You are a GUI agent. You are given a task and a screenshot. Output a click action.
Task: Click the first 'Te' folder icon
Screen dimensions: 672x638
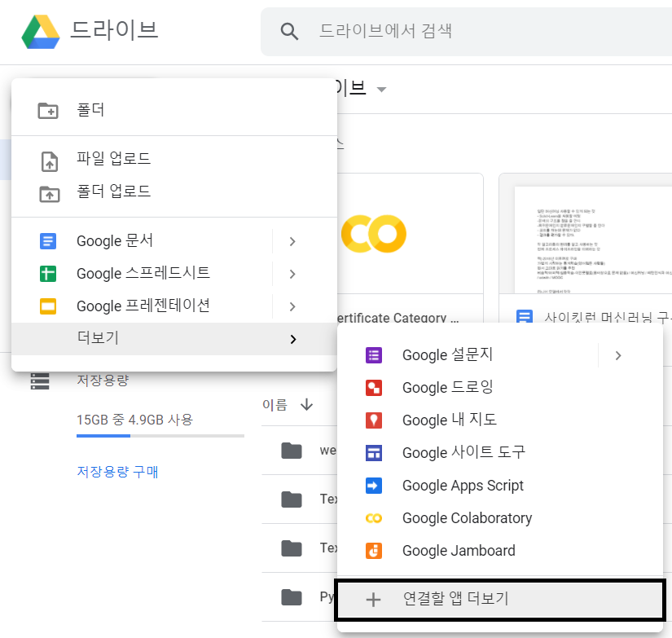[292, 499]
